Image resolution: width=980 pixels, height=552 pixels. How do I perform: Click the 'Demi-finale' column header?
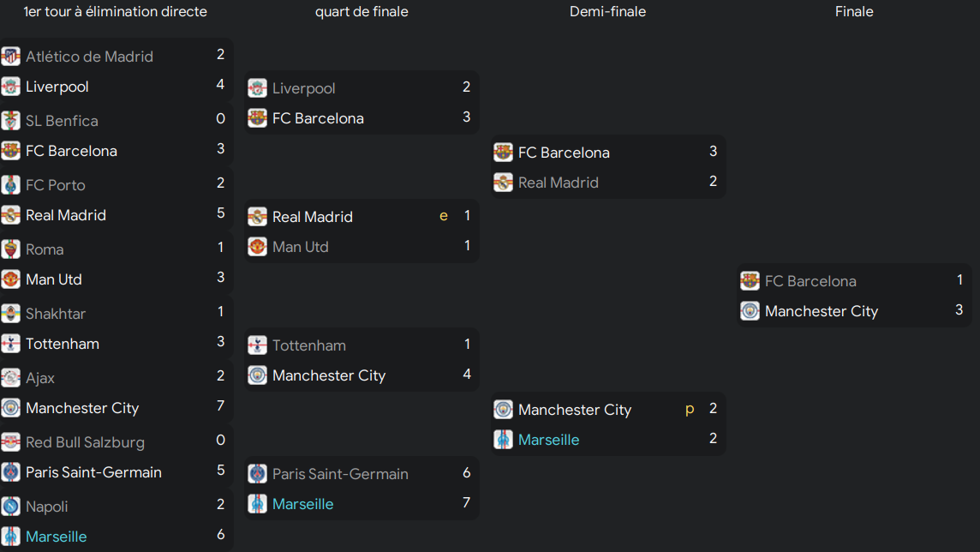tap(607, 11)
